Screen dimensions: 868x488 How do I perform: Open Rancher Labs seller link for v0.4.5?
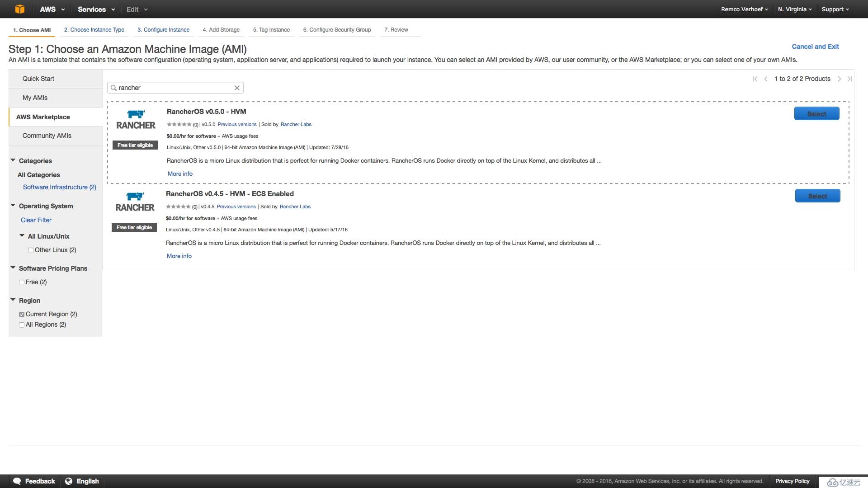295,206
